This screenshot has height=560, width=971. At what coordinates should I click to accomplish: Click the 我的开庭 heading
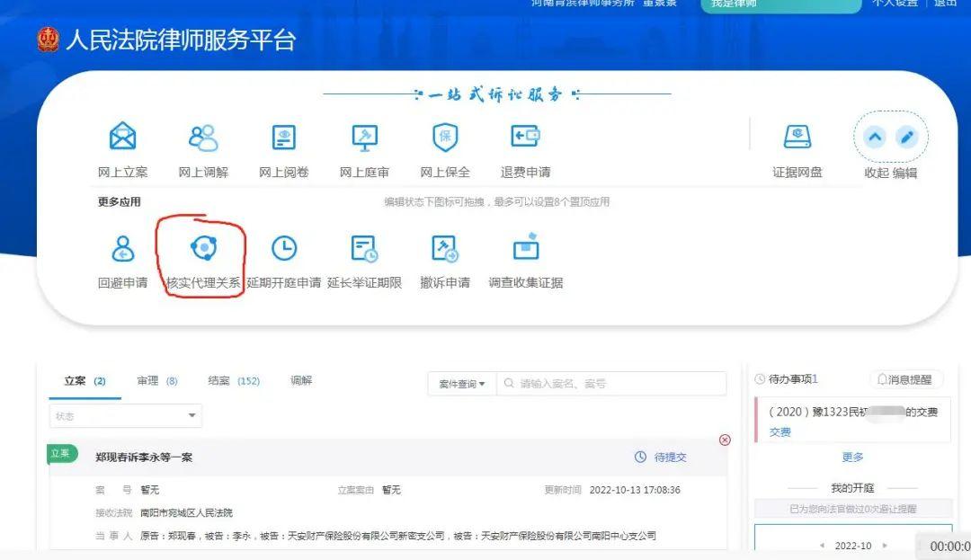(x=852, y=487)
